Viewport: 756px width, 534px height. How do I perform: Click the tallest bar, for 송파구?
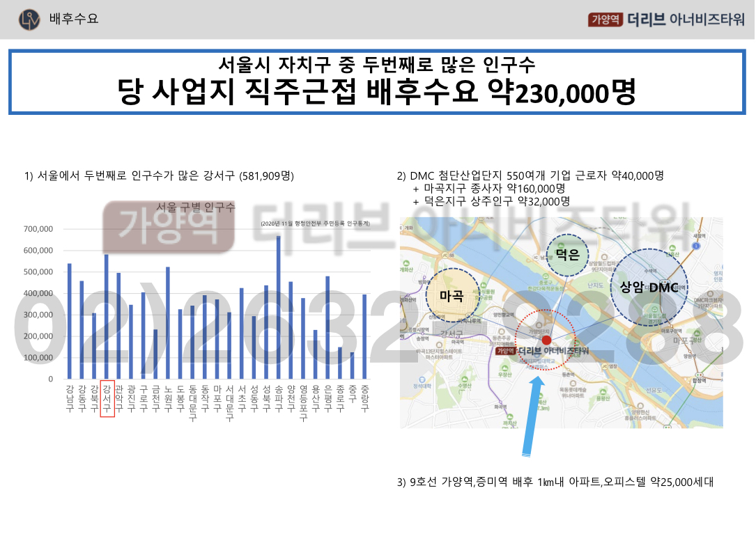coord(279,308)
